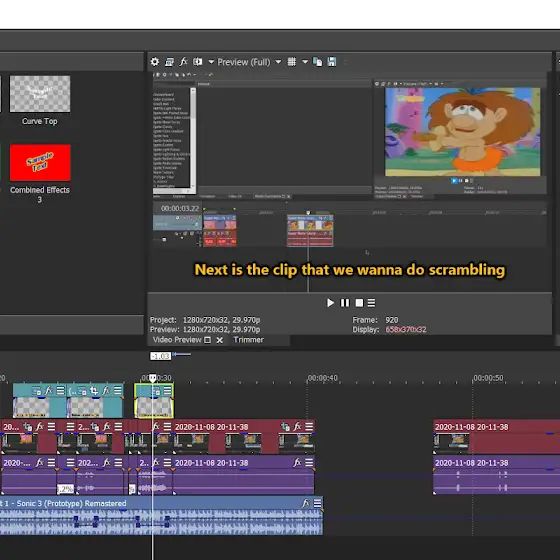Open generated media editor on second teal clip
This screenshot has width=560, height=560.
pos(82,391)
